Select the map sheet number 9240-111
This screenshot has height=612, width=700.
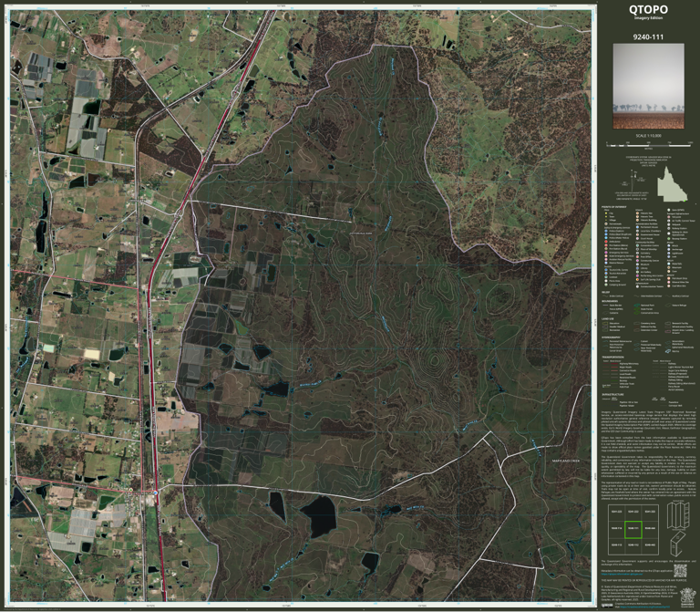tap(648, 37)
